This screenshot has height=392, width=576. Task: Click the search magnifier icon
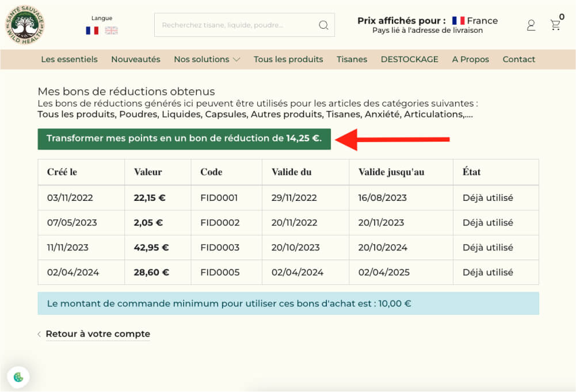tap(323, 25)
